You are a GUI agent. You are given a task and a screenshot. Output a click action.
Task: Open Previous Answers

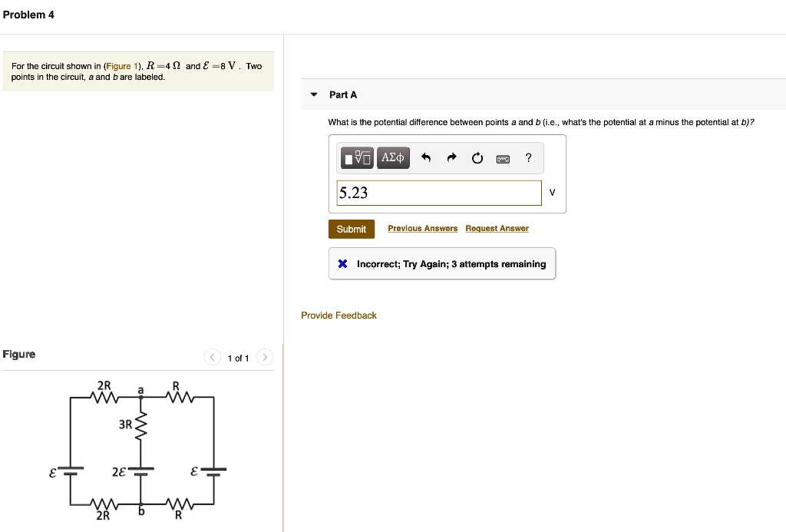(422, 228)
